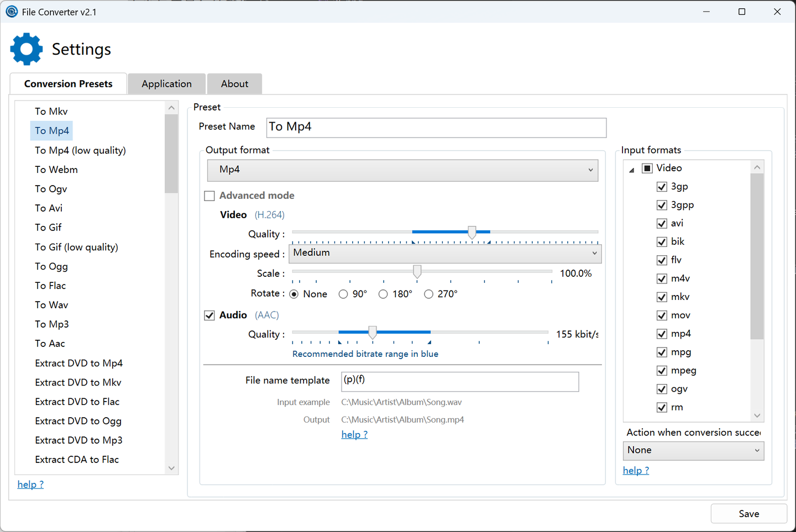The height and width of the screenshot is (532, 796).
Task: Click the blue Settings gear icon
Action: pyautogui.click(x=27, y=49)
